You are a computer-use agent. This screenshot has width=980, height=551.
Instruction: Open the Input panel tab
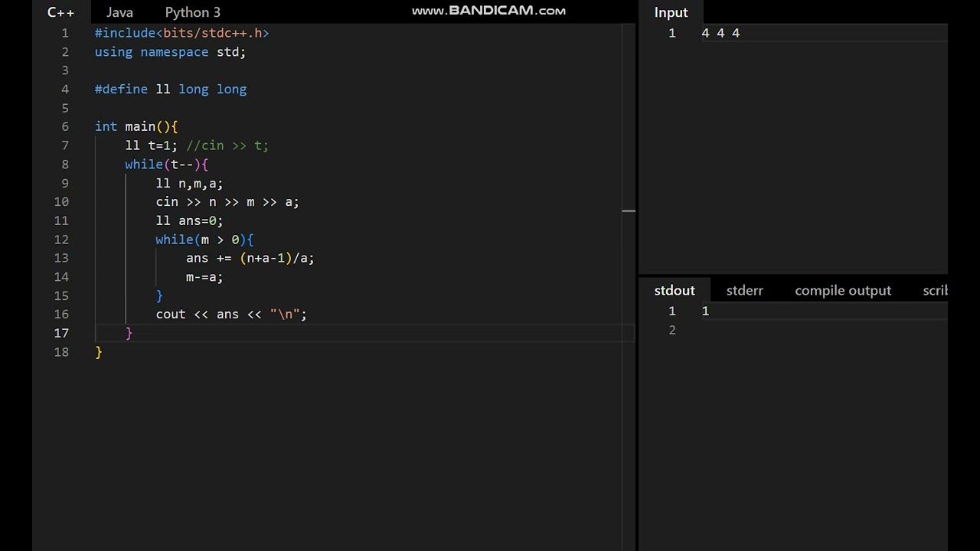671,12
